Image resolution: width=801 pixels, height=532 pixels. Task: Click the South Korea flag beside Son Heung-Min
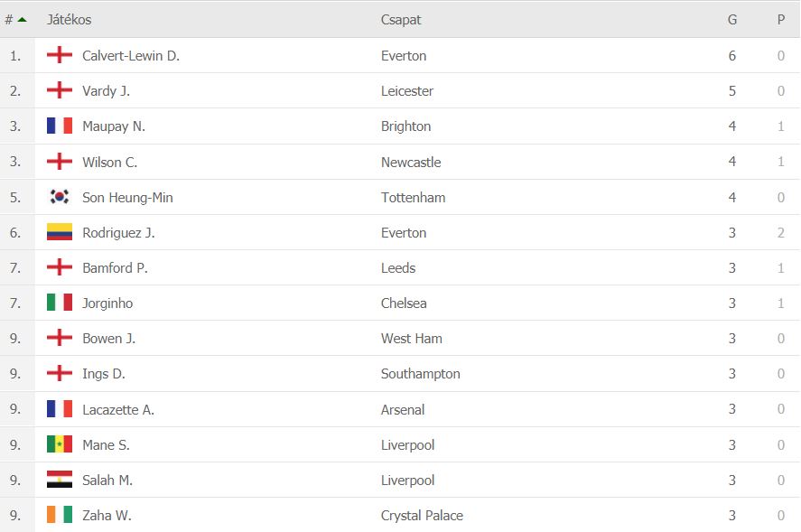point(60,197)
